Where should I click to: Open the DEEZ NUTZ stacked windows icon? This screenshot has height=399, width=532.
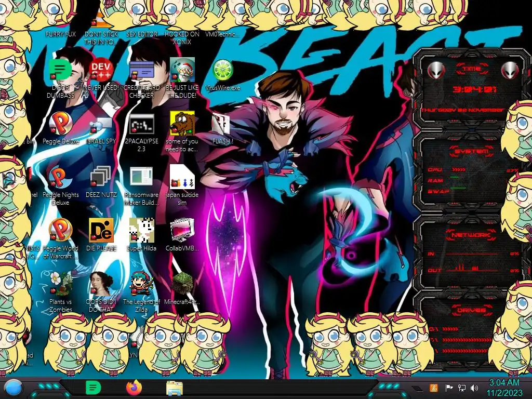pos(101,177)
